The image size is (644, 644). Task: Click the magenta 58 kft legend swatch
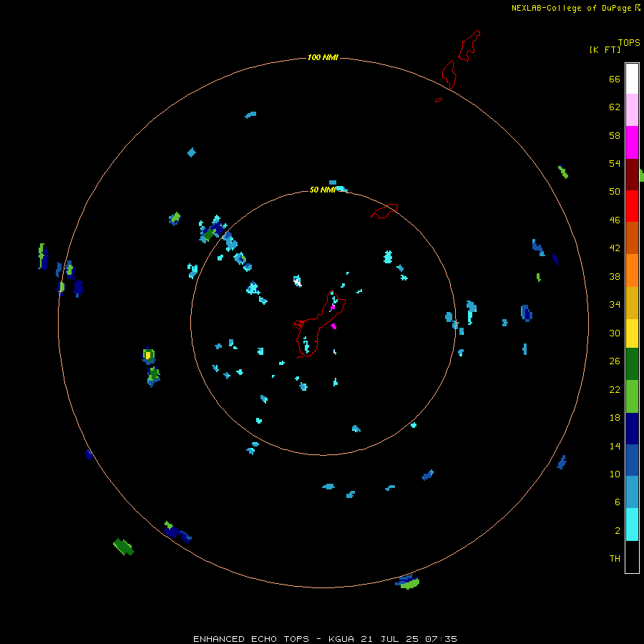[x=632, y=142]
